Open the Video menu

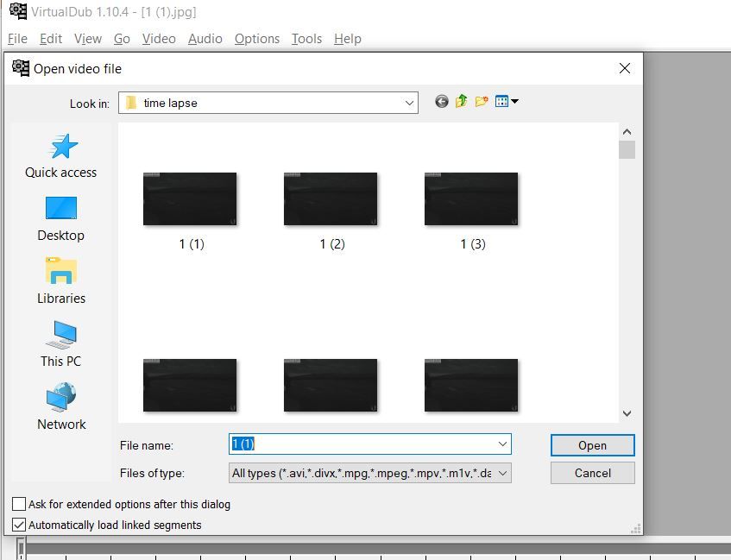[159, 39]
